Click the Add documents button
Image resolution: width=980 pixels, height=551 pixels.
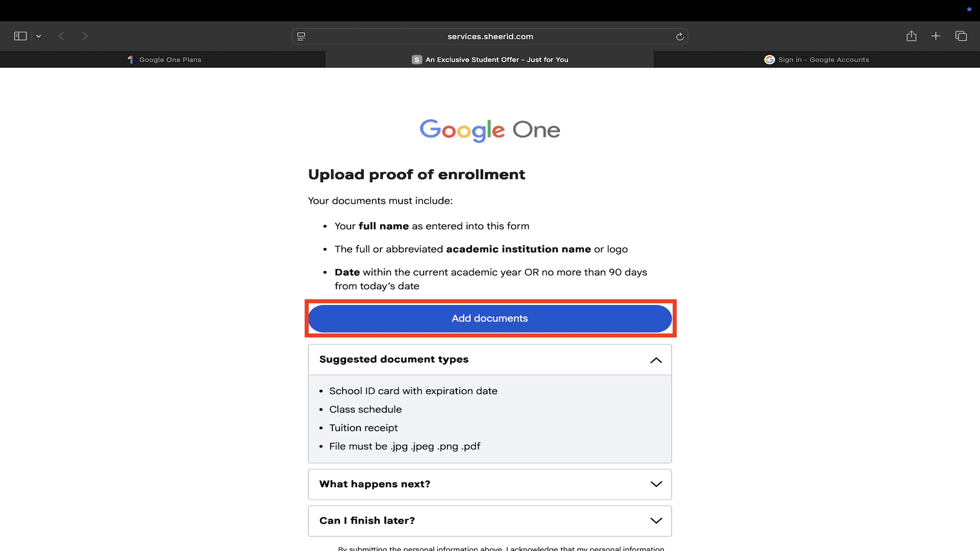pos(490,318)
